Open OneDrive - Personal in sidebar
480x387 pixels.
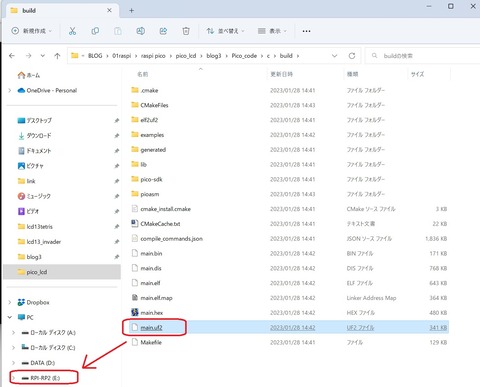point(47,90)
